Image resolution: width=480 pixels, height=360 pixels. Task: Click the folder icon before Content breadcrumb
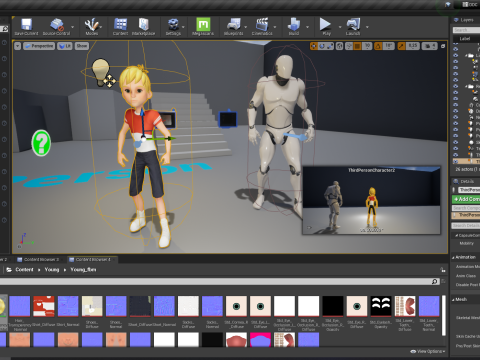(9, 270)
